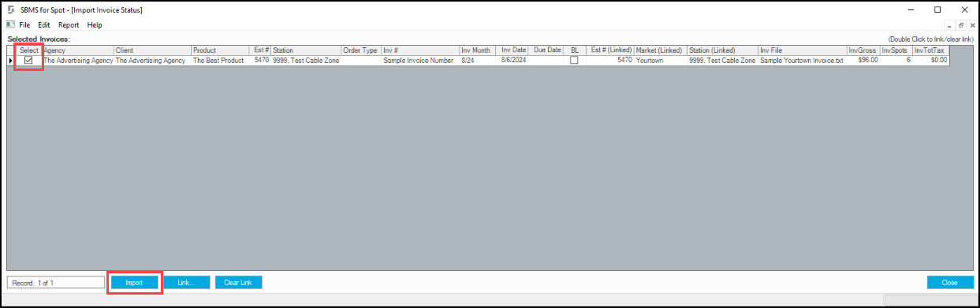The image size is (980, 308).
Task: Click the Agency cell 'The Advertising Agency'
Action: tap(78, 60)
